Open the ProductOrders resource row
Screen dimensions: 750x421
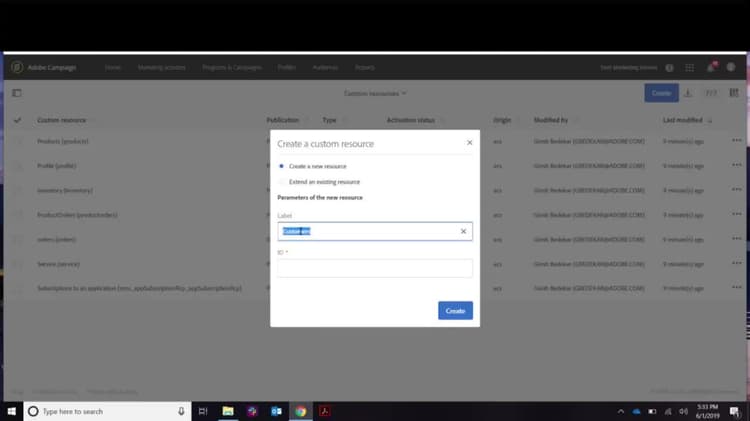[x=77, y=215]
